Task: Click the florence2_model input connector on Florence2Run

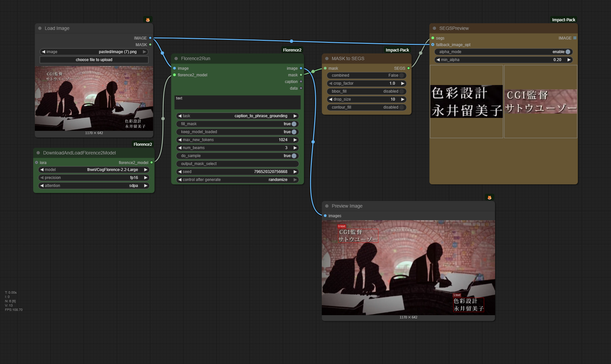Action: pyautogui.click(x=174, y=75)
